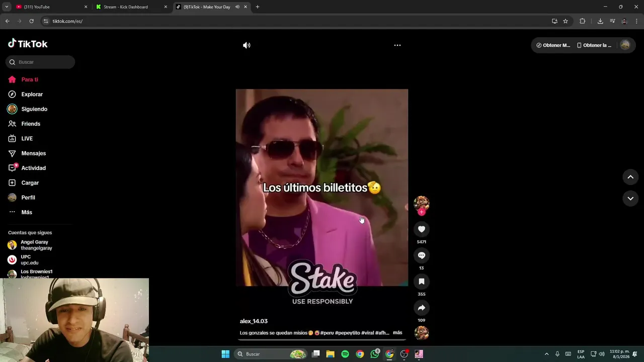Click the TikTok logo
644x362 pixels.
28,44
